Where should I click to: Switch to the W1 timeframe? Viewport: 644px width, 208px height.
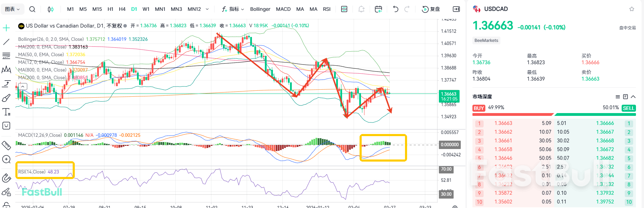click(x=146, y=9)
